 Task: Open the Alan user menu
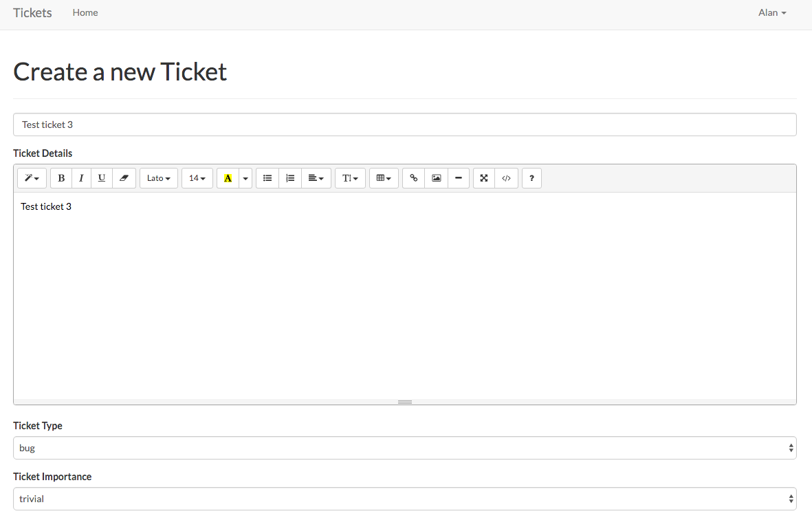click(x=772, y=13)
